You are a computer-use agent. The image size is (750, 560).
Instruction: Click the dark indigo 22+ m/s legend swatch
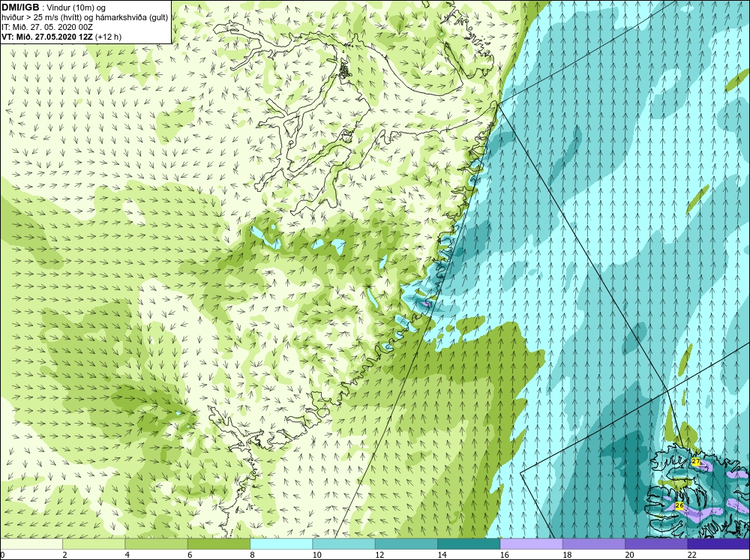pyautogui.click(x=718, y=544)
